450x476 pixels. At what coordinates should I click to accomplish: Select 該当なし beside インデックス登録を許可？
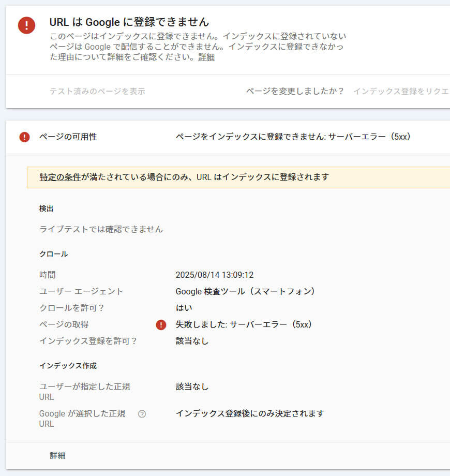click(192, 341)
